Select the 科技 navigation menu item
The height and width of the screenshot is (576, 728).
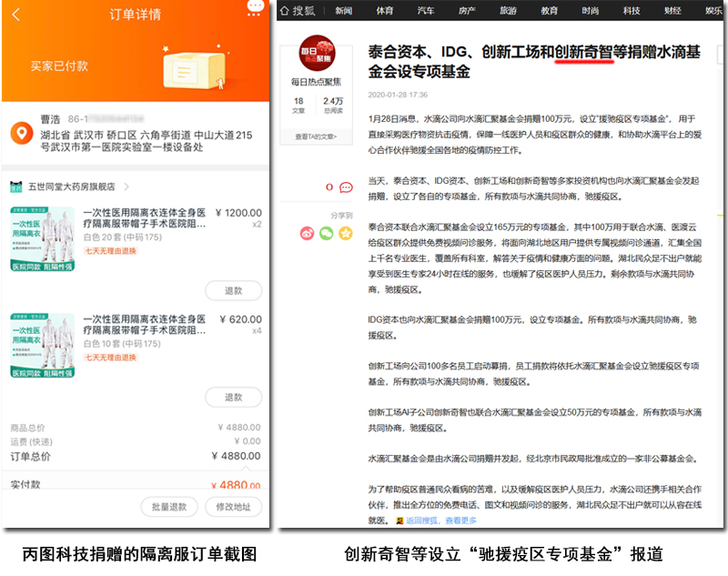click(631, 11)
